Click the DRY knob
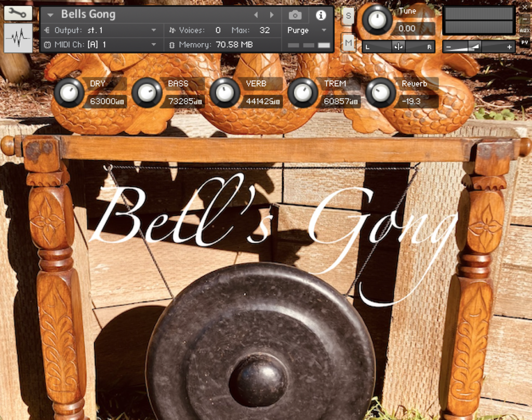This screenshot has height=420, width=532. (x=69, y=93)
